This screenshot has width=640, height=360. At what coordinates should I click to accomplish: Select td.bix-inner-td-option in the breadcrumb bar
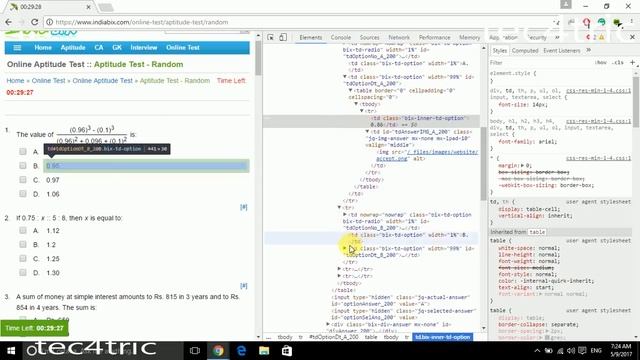[x=442, y=337]
